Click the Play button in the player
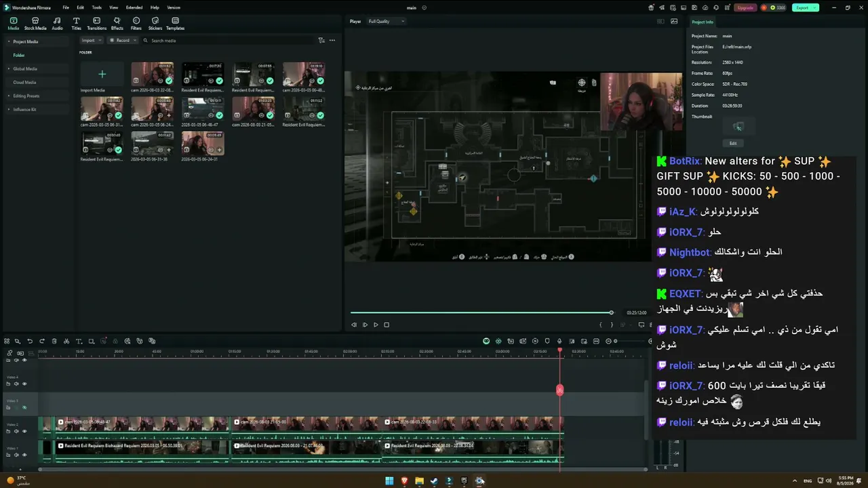The image size is (868, 488). click(376, 325)
